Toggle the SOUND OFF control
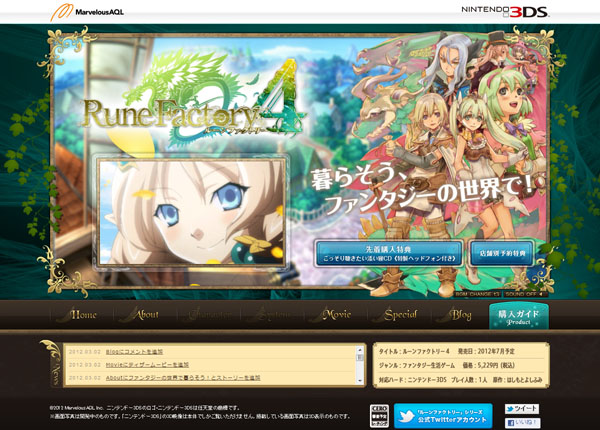600x430 pixels. [x=525, y=294]
